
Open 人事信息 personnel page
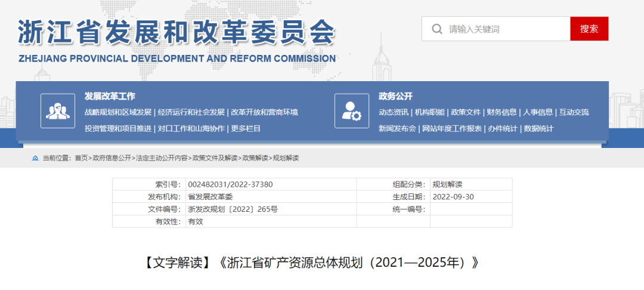click(538, 112)
